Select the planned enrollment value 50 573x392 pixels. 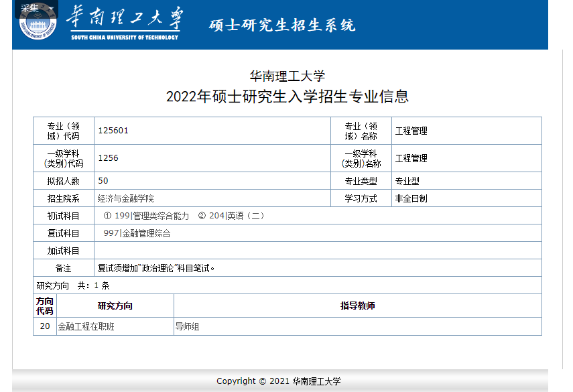click(x=103, y=180)
